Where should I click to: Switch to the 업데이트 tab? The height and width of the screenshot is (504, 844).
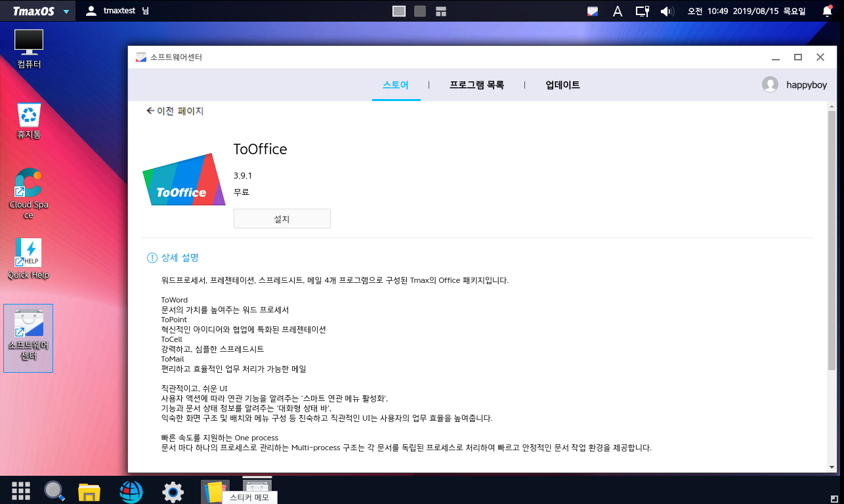[562, 85]
